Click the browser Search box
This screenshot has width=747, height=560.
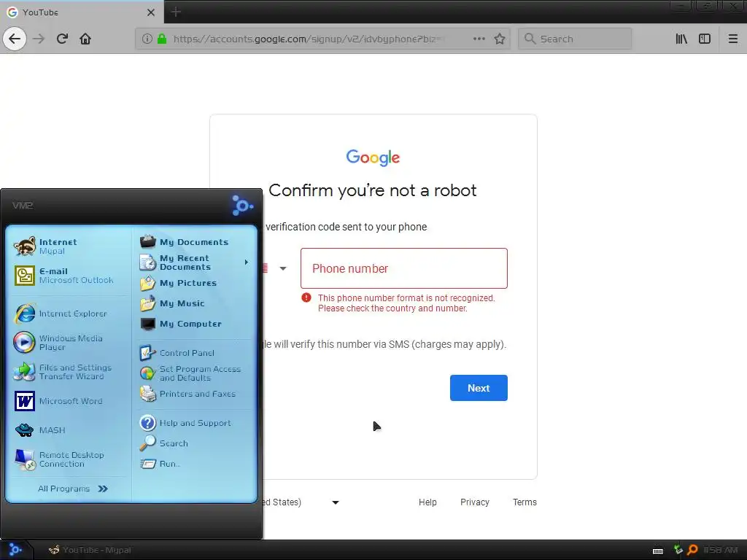click(575, 39)
